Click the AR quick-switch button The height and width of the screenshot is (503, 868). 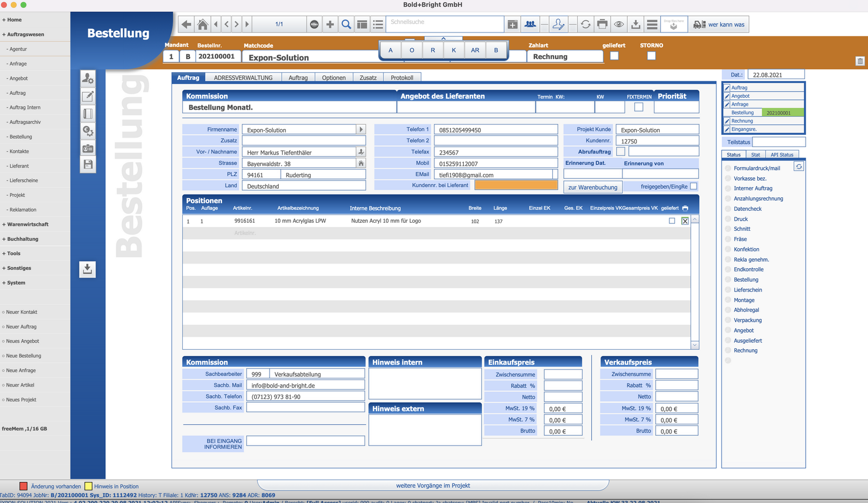coord(475,50)
